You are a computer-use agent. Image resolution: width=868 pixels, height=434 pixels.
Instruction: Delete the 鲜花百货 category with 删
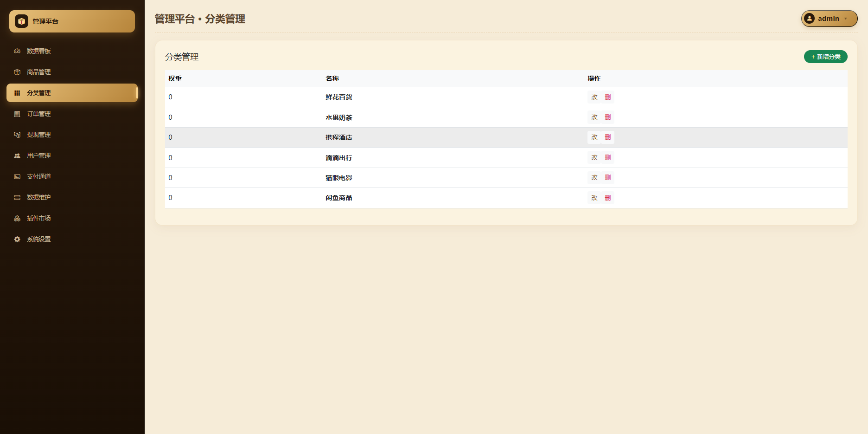coord(608,97)
